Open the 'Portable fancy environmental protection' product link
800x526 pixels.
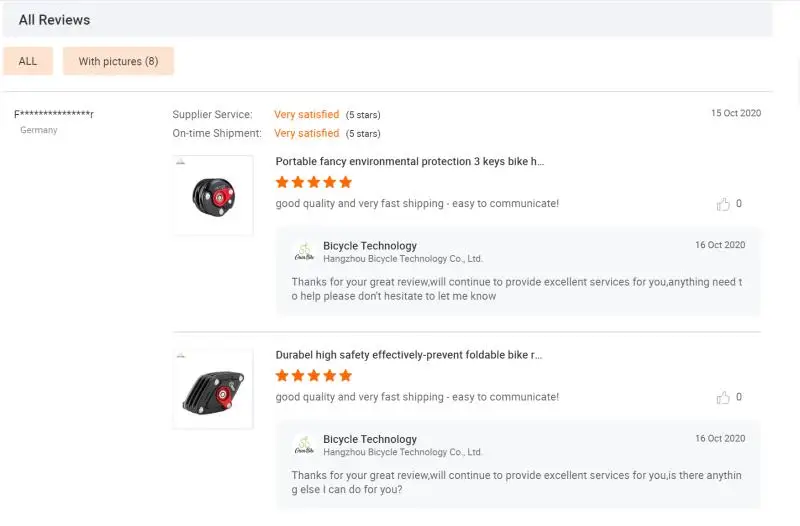point(410,161)
